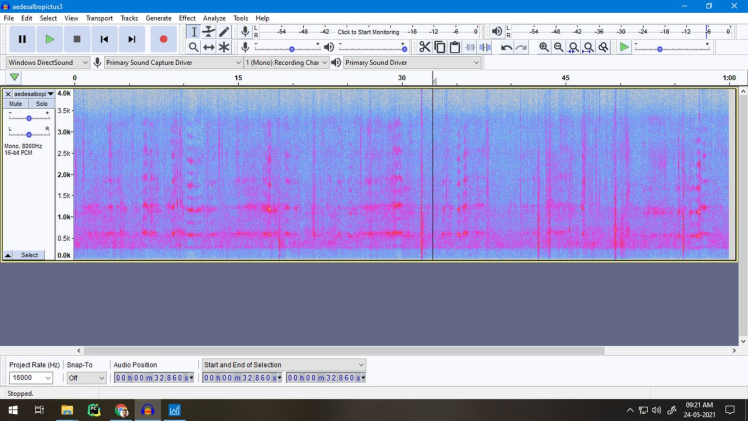The width and height of the screenshot is (748, 421).
Task: Solo the aedesalbopictus track
Action: pyautogui.click(x=41, y=104)
